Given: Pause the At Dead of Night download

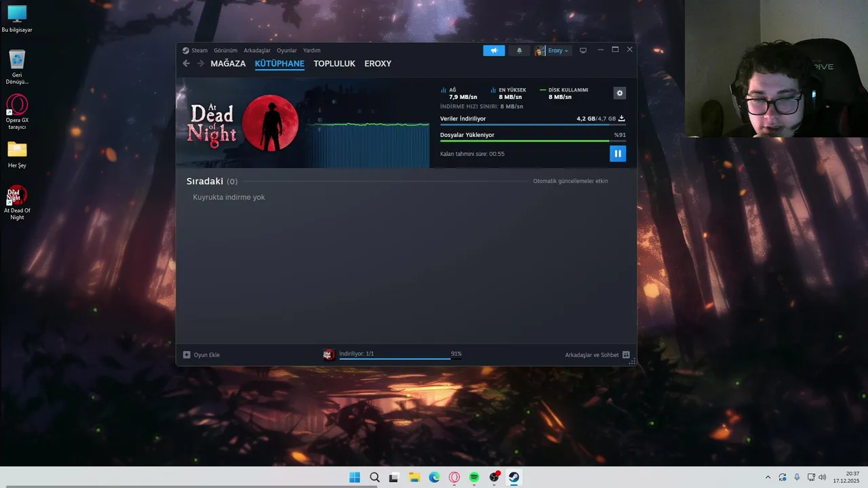Looking at the screenshot, I should pos(617,154).
